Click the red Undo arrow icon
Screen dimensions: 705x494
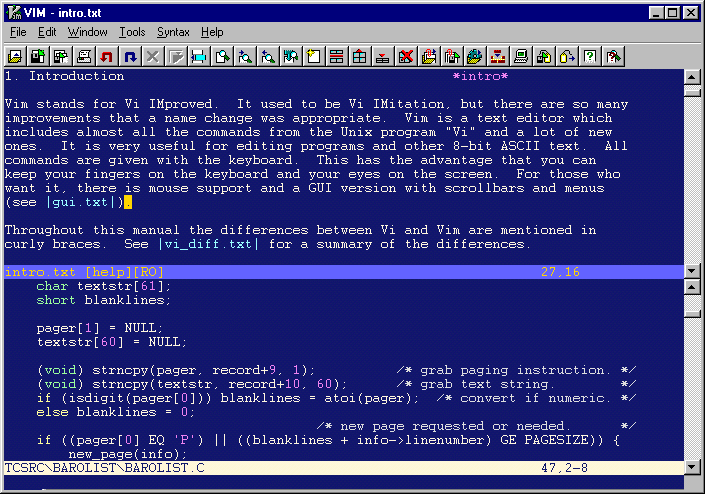point(107,56)
